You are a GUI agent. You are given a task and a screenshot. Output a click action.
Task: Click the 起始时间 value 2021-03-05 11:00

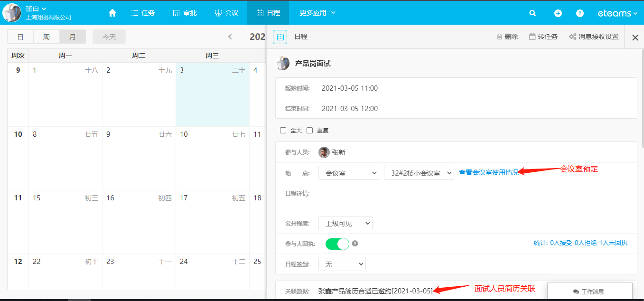pyautogui.click(x=350, y=88)
